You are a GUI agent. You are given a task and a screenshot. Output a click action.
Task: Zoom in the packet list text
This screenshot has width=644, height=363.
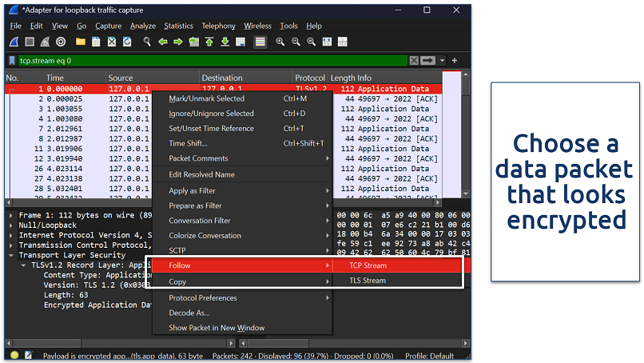click(280, 41)
